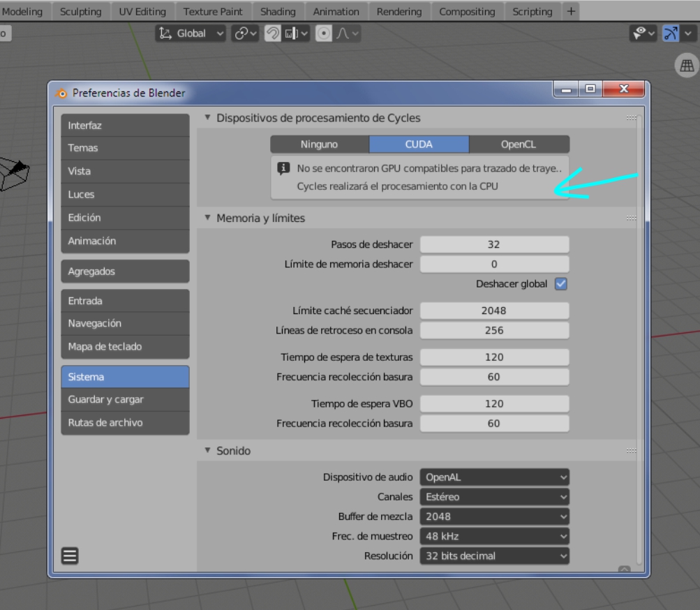700x610 pixels.
Task: Collapse Dispositivos de procesamiento de Cycles panel
Action: click(x=207, y=117)
